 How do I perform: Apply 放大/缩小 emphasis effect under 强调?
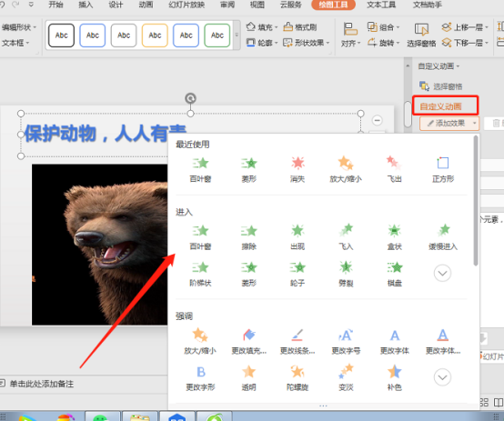tap(200, 342)
